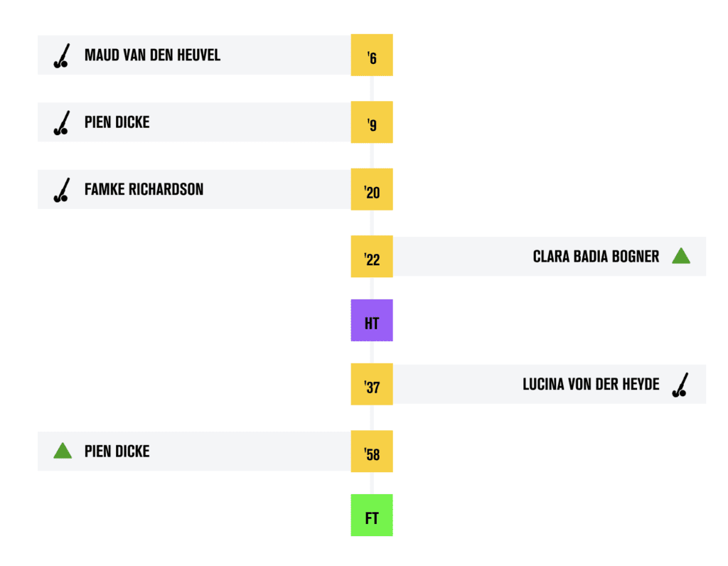Click Pien Dicke name in '58 row
728x566 pixels.
pyautogui.click(x=117, y=452)
